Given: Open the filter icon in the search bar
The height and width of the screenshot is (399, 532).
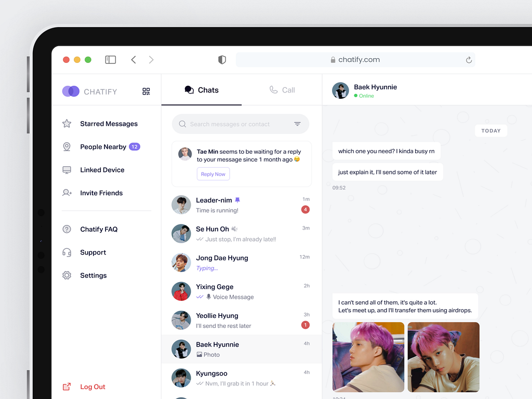Looking at the screenshot, I should point(297,124).
